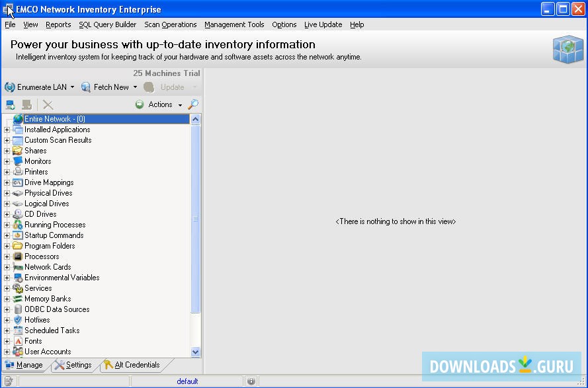Click the green Actions arrow icon
This screenshot has height=388, width=588.
pyautogui.click(x=140, y=104)
